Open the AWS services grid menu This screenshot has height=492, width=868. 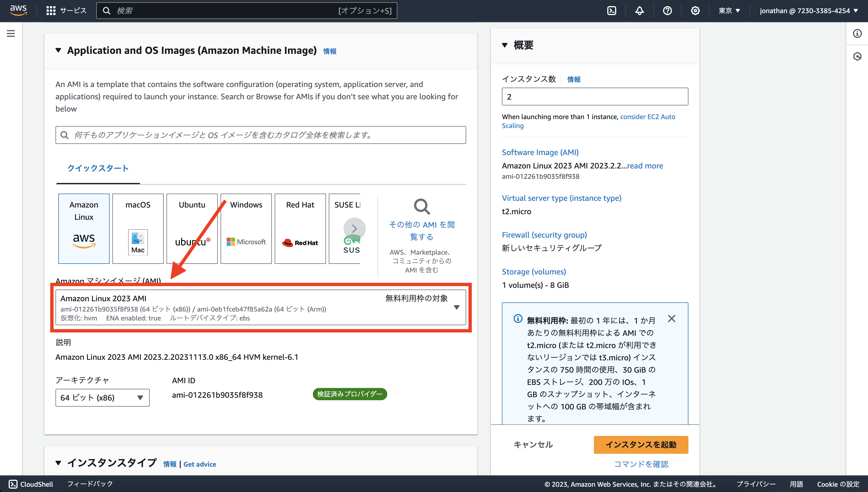(x=51, y=11)
